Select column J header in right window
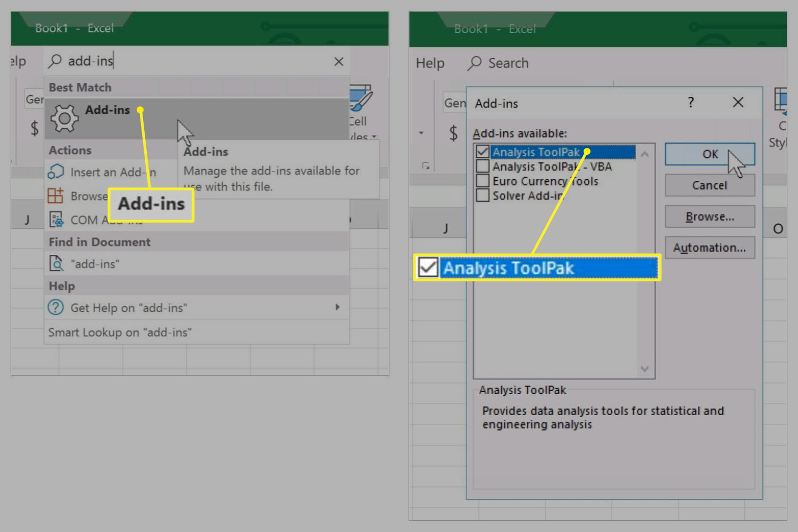The image size is (798, 532). click(445, 229)
